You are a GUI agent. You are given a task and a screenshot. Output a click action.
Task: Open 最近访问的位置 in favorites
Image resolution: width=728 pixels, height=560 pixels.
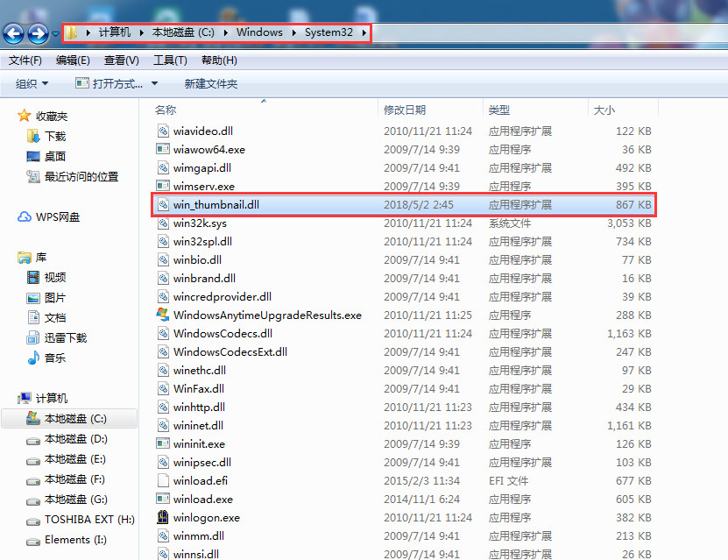(73, 176)
